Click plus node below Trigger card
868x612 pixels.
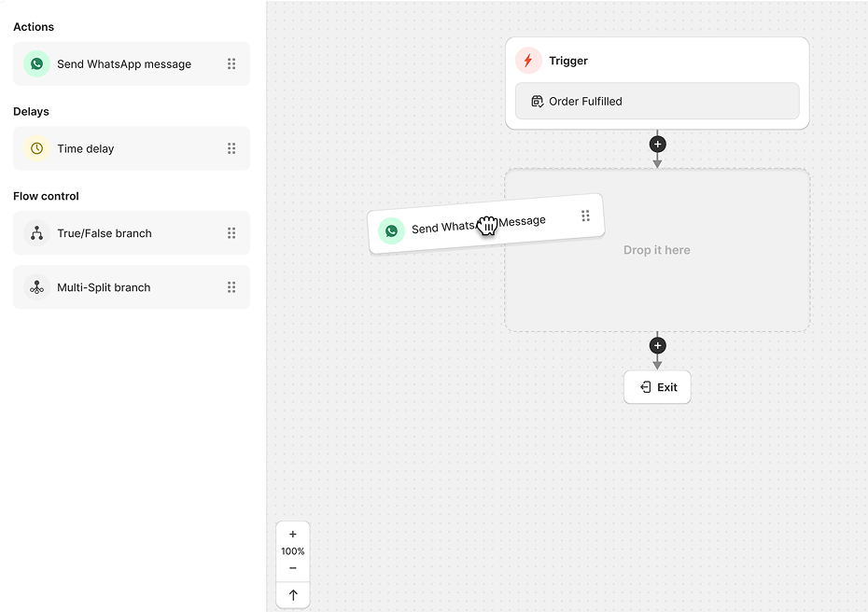pyautogui.click(x=657, y=145)
